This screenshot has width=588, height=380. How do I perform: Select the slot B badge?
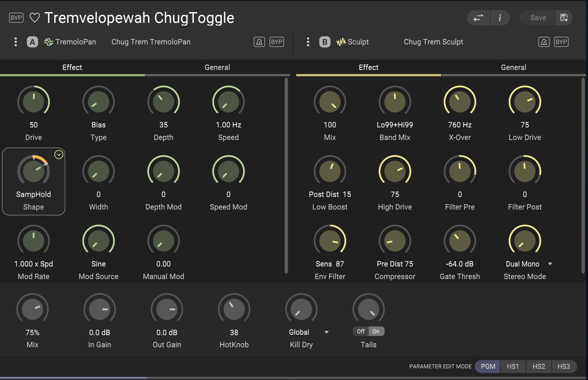[x=324, y=42]
